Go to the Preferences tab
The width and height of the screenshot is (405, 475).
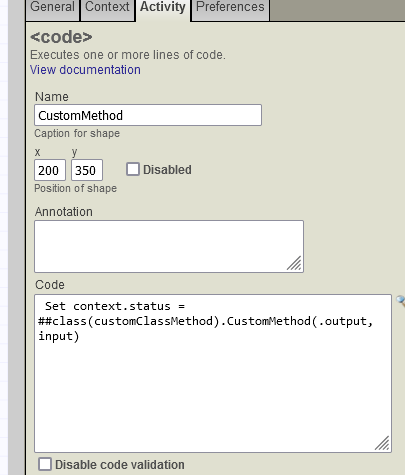pos(230,8)
